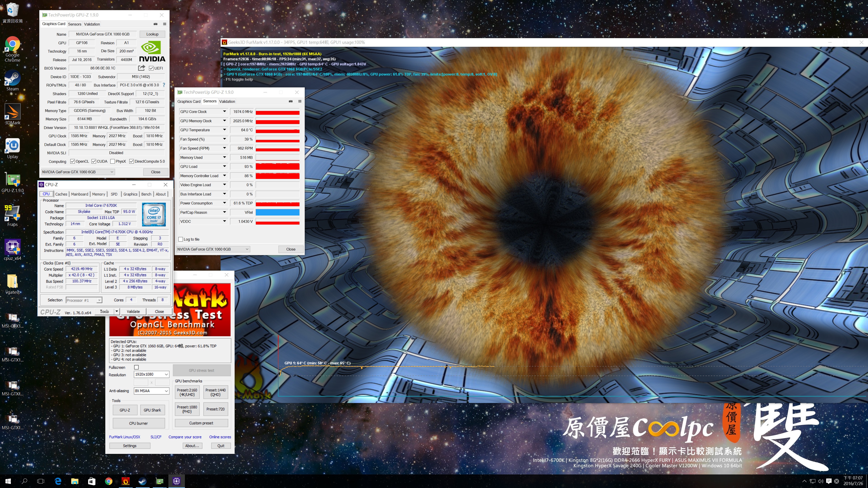This screenshot has width=868, height=488.
Task: Click the Lookup button in GPU-Z
Action: (x=152, y=34)
